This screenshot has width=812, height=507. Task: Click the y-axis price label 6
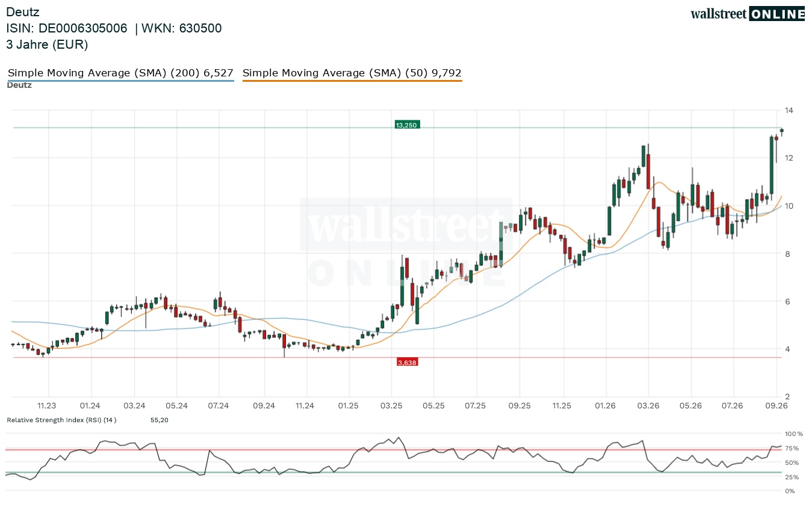tap(787, 301)
